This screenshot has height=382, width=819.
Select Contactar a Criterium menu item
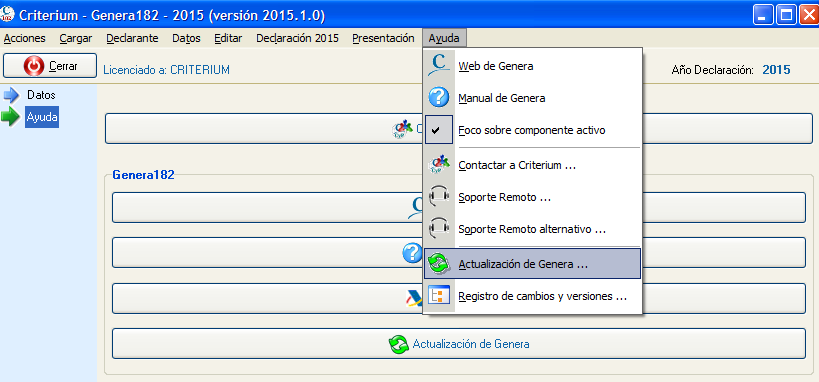532,165
